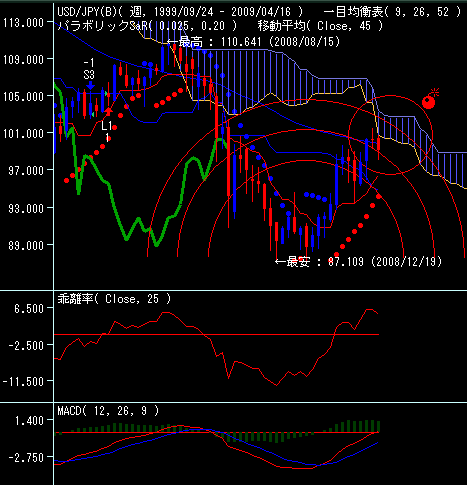
Task: Click the 109.000 price axis value
Action: tap(23, 60)
